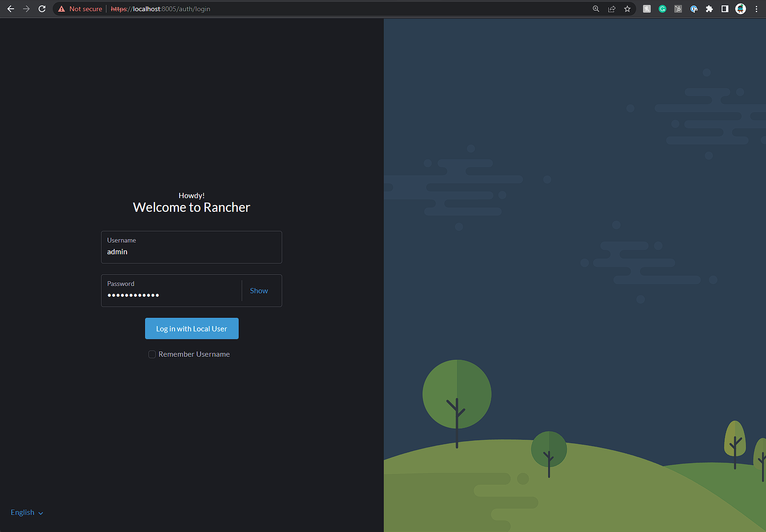Enable the Remember Username checkbox
This screenshot has width=766, height=532.
152,354
